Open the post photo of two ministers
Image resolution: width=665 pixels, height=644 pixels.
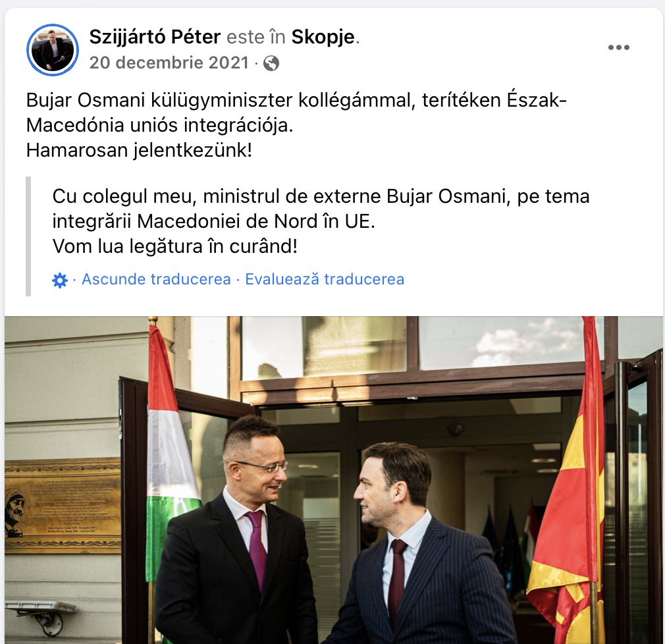pyautogui.click(x=333, y=480)
